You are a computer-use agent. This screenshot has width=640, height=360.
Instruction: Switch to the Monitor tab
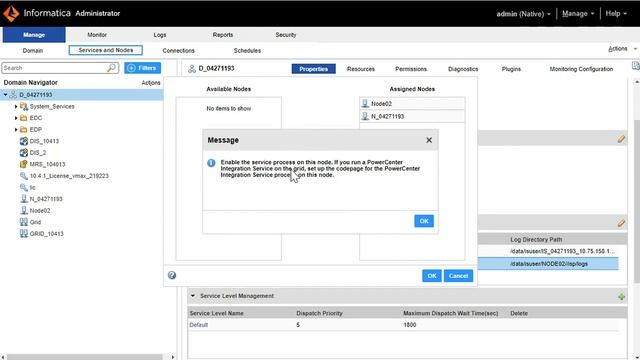click(x=97, y=35)
